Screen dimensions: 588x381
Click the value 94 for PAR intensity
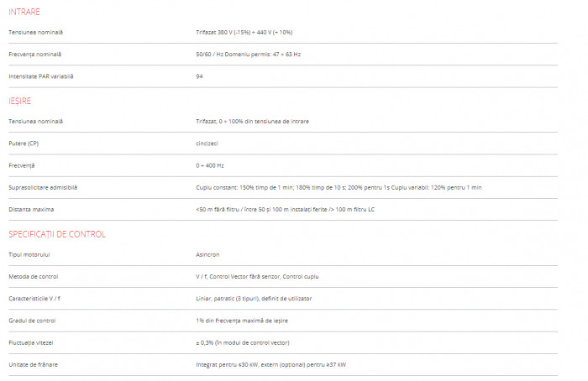(199, 76)
